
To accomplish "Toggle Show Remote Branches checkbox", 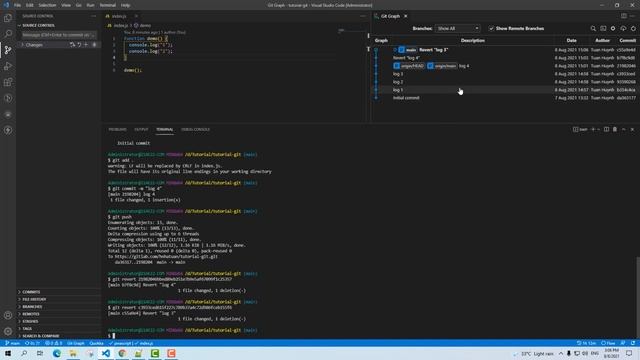I will click(491, 29).
